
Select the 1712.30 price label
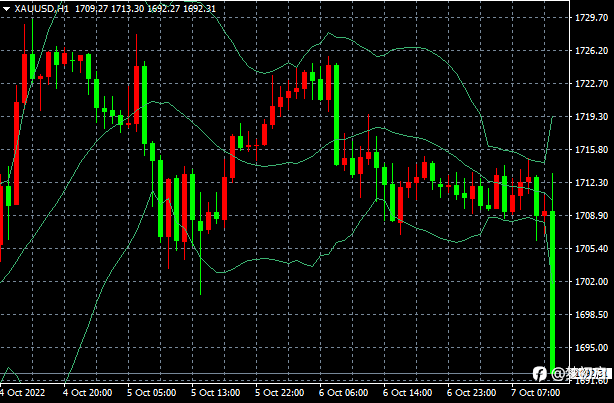[x=591, y=183]
